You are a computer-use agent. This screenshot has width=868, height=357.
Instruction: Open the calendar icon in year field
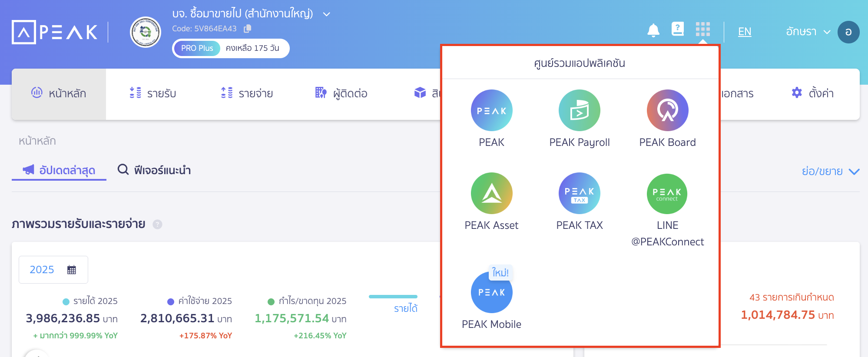coord(72,270)
